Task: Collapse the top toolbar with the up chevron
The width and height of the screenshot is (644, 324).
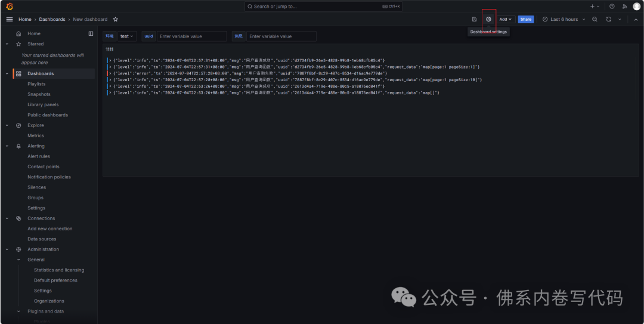Action: (x=634, y=19)
